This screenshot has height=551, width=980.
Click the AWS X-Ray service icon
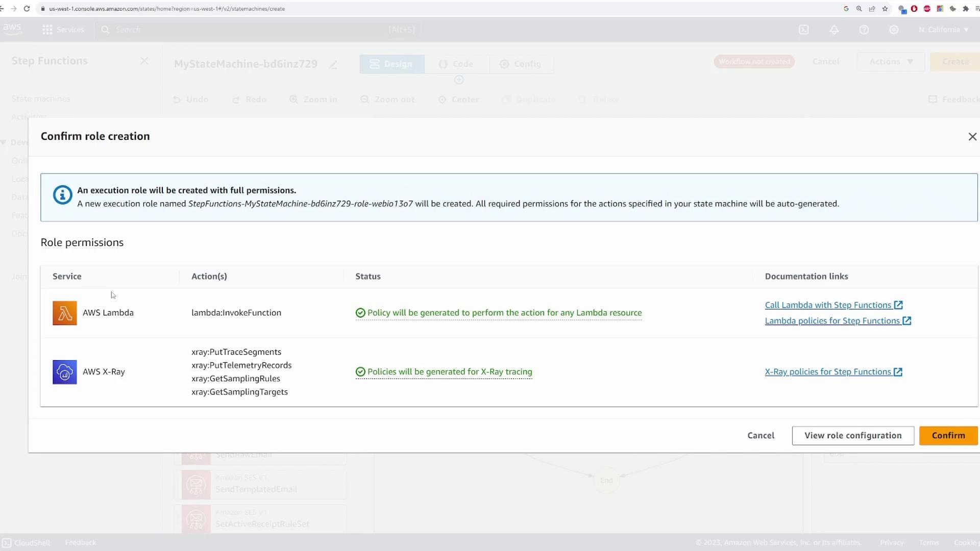(65, 372)
